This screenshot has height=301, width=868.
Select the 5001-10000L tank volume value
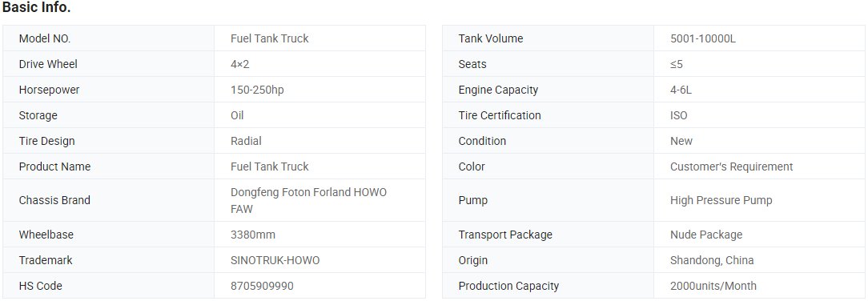702,38
